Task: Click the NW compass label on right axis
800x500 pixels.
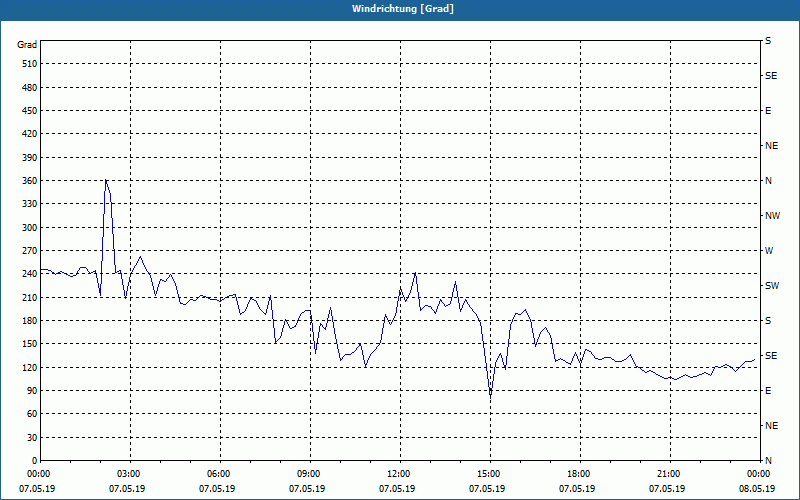Action: tap(772, 216)
